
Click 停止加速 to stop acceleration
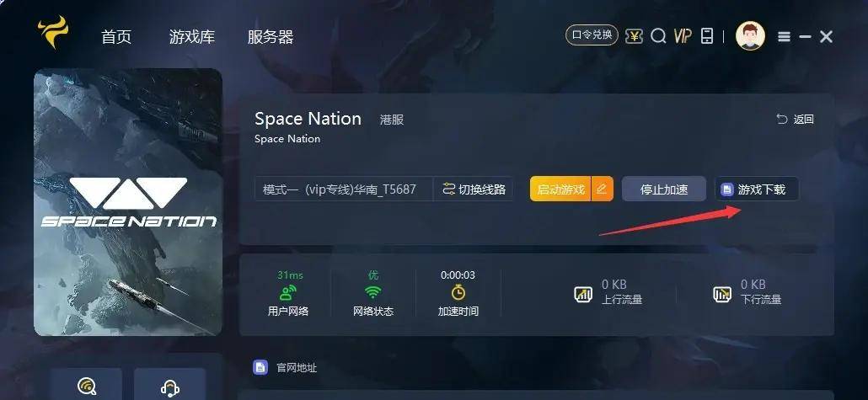click(x=664, y=189)
